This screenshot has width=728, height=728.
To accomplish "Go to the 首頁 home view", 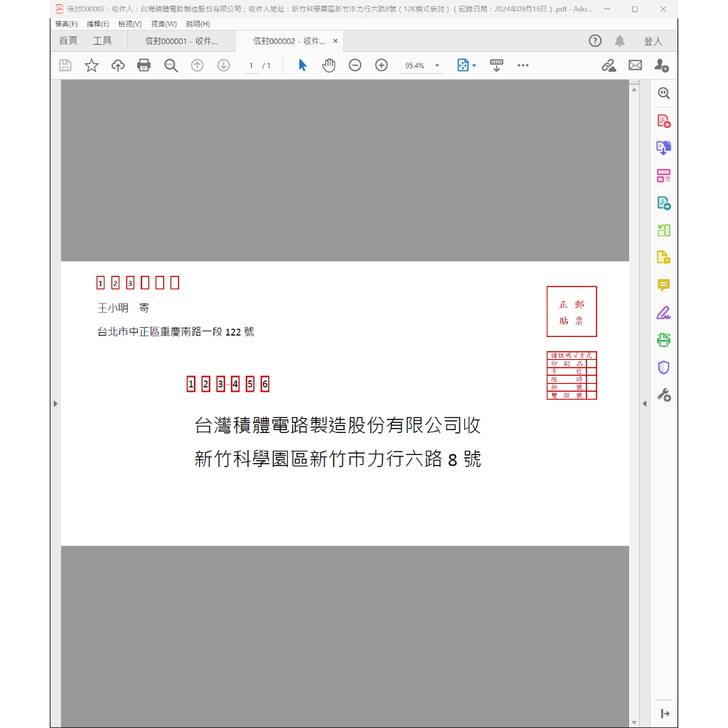I will (x=68, y=41).
